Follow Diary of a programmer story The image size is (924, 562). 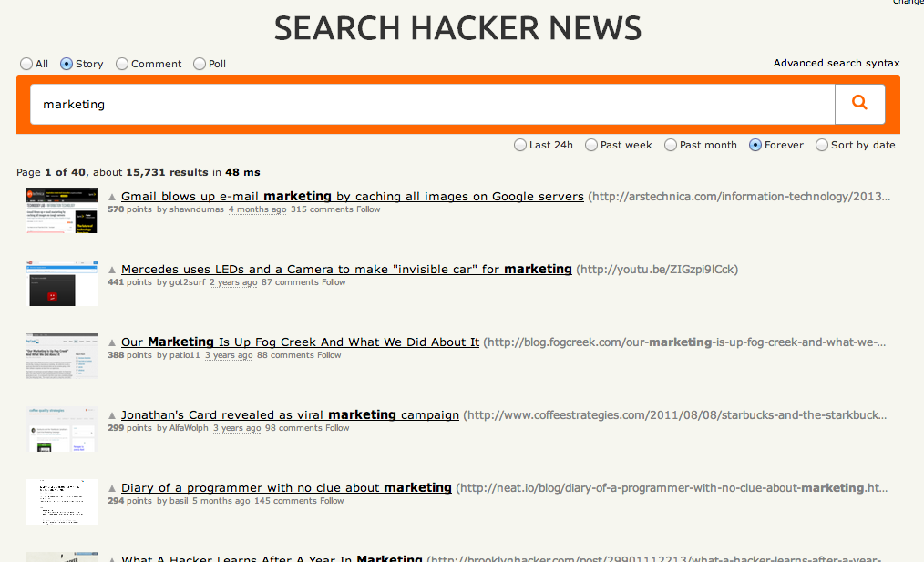(x=332, y=501)
